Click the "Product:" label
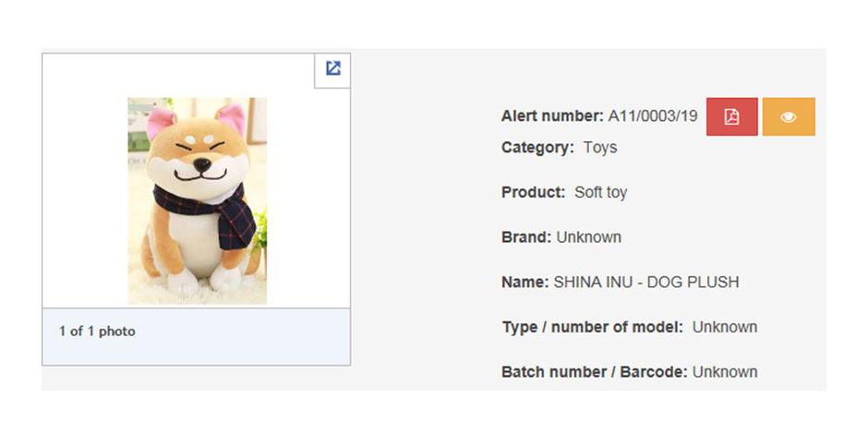The height and width of the screenshot is (434, 868). tap(533, 192)
